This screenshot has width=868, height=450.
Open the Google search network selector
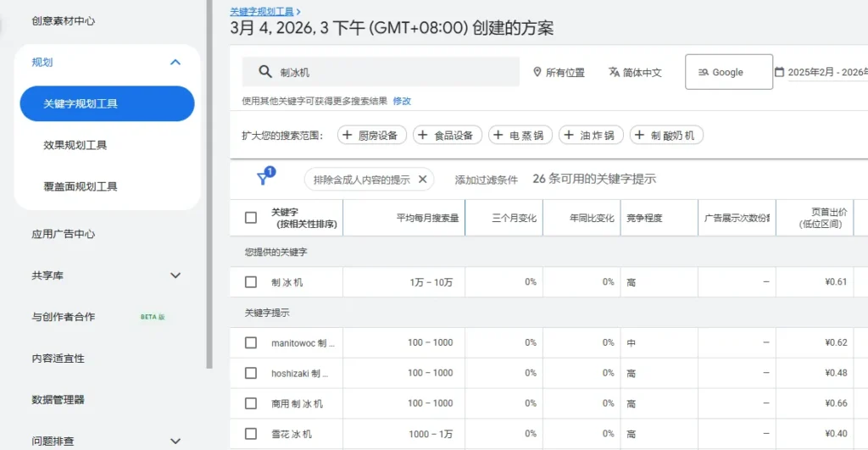pos(728,72)
